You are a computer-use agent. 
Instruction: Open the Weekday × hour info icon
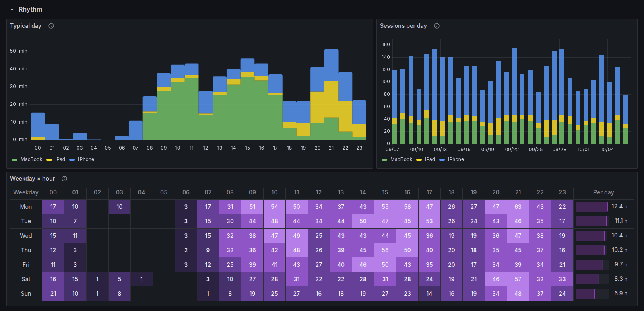click(x=64, y=179)
